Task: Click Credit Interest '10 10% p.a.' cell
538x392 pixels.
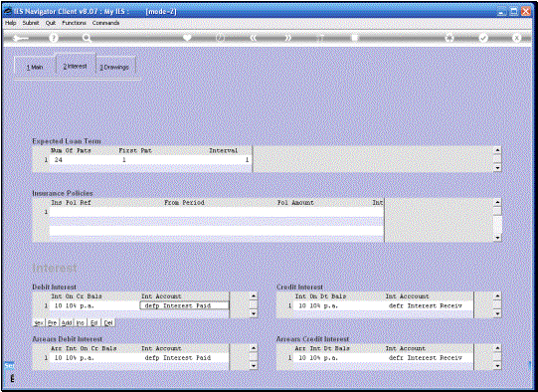Action: pyautogui.click(x=338, y=305)
